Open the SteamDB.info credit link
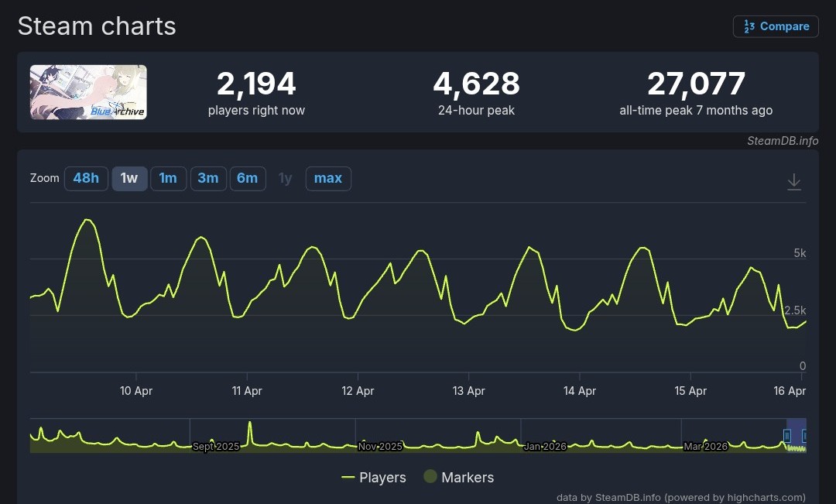Viewport: 836px width, 504px height. click(783, 141)
